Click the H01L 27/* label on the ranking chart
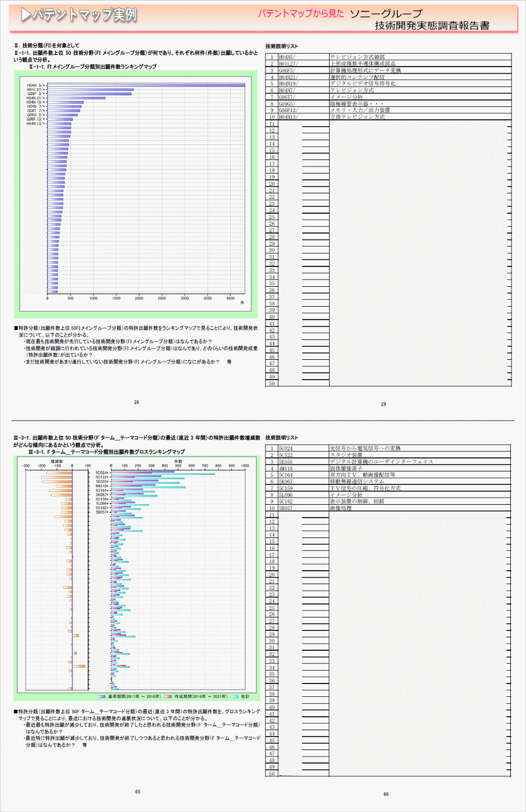This screenshot has width=526, height=812. pyautogui.click(x=36, y=89)
